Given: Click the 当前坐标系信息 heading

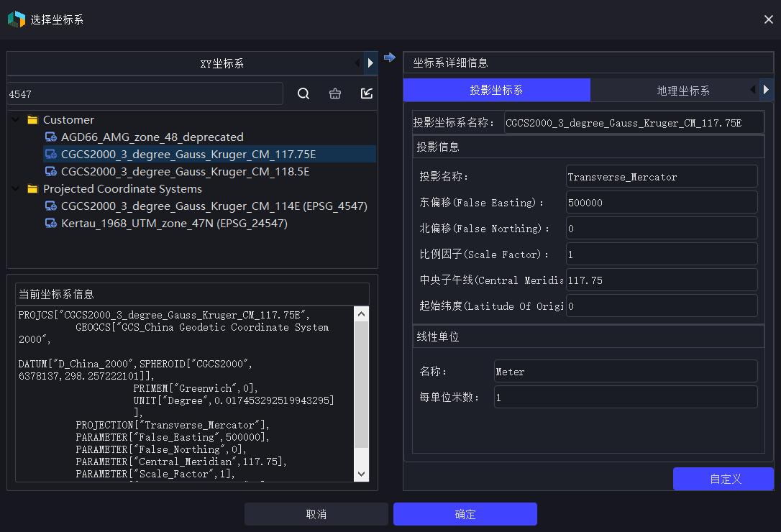Looking at the screenshot, I should click(x=56, y=294).
